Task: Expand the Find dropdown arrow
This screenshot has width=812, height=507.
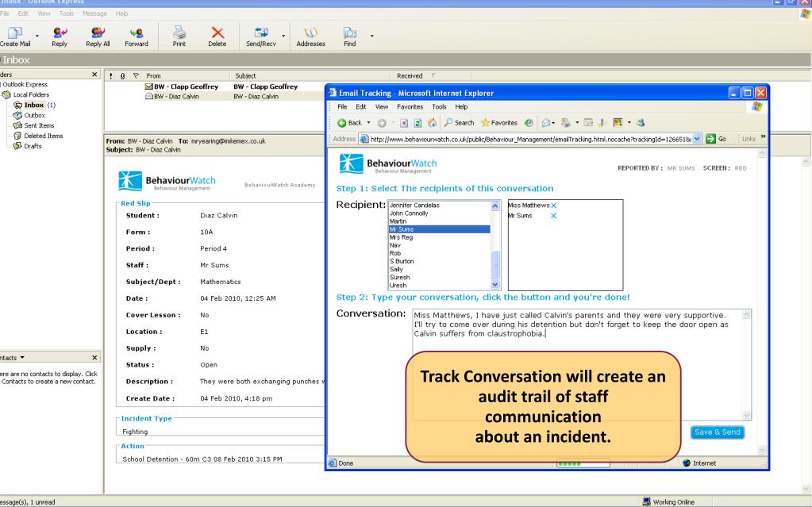Action: pos(371,36)
